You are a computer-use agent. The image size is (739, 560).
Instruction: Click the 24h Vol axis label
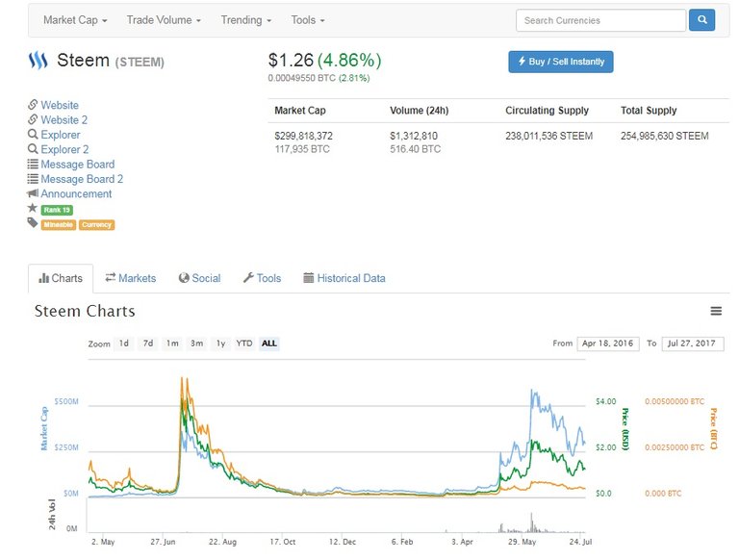click(52, 514)
